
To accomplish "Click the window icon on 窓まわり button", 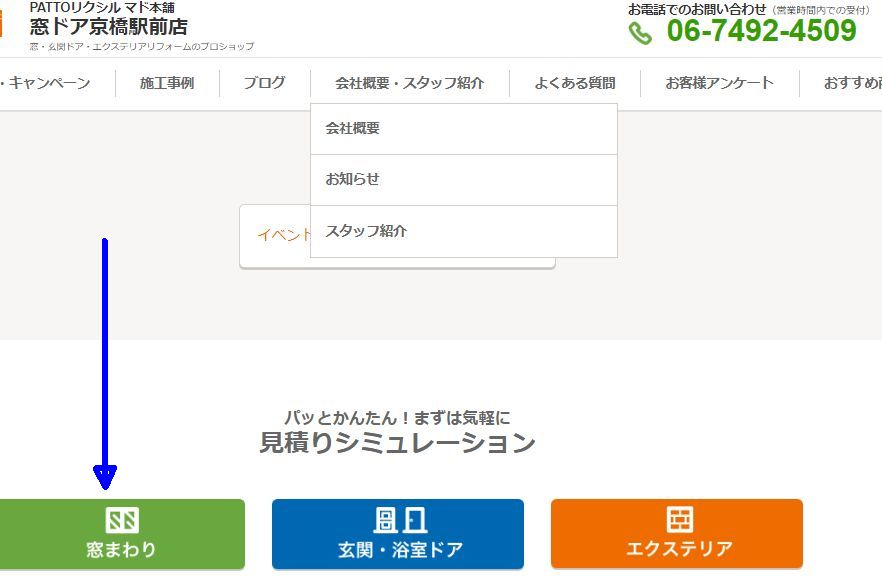I will coord(122,520).
